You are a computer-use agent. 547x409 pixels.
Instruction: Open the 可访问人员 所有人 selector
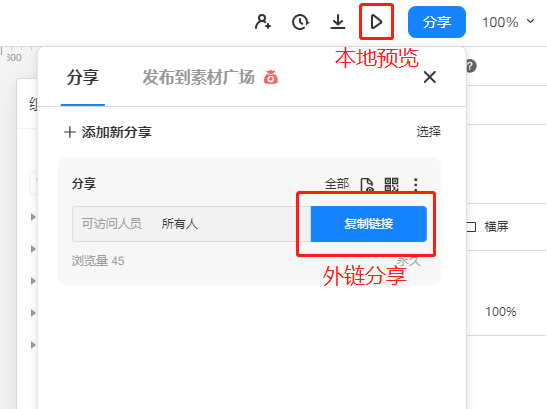(191, 224)
